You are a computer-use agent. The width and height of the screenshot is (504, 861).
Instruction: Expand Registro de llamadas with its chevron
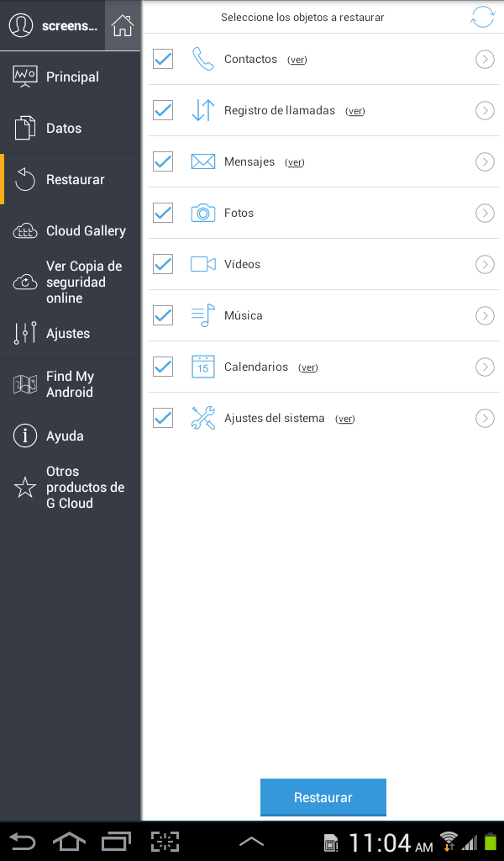pos(485,110)
